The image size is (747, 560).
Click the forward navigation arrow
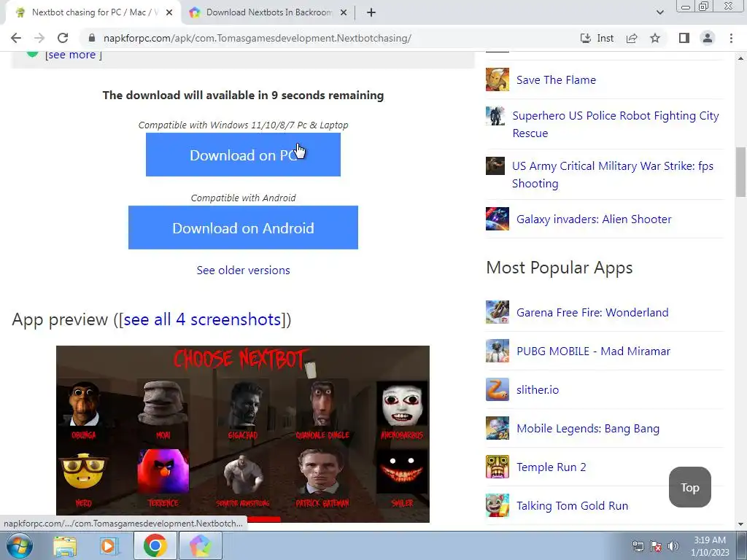[39, 38]
